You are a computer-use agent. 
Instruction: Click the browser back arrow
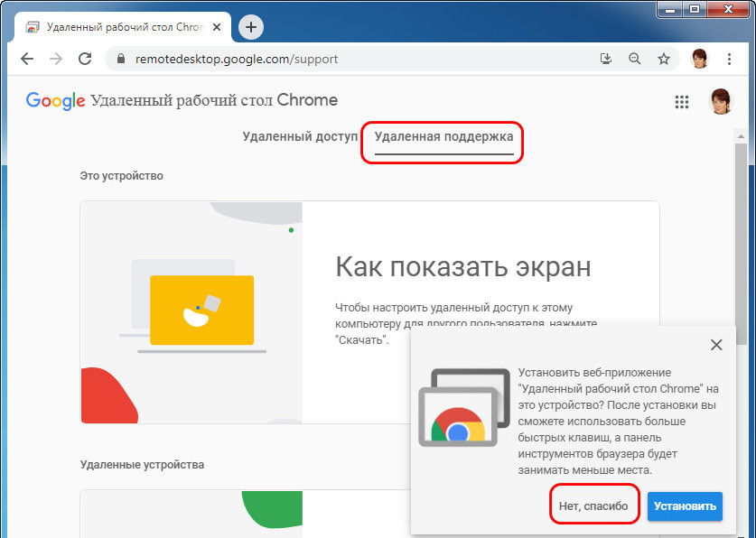click(x=27, y=59)
